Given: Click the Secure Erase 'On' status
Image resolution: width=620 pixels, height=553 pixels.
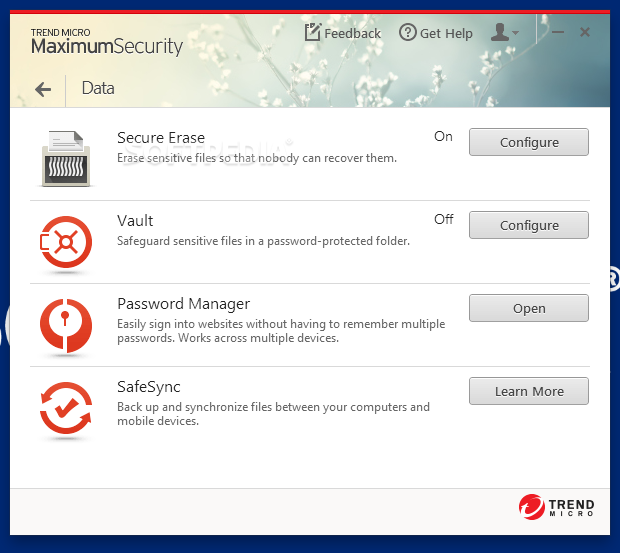Looking at the screenshot, I should coord(443,136).
